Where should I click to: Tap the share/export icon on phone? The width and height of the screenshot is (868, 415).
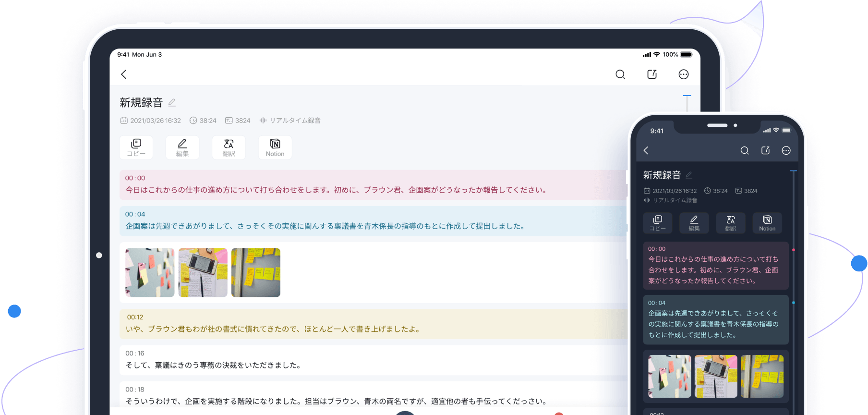pyautogui.click(x=766, y=150)
